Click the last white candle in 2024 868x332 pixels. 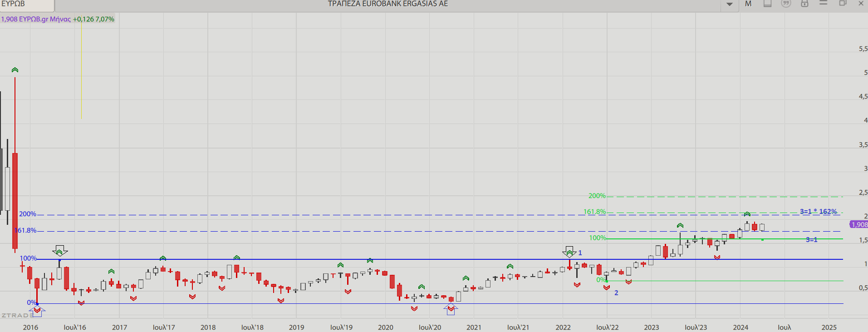[762, 227]
